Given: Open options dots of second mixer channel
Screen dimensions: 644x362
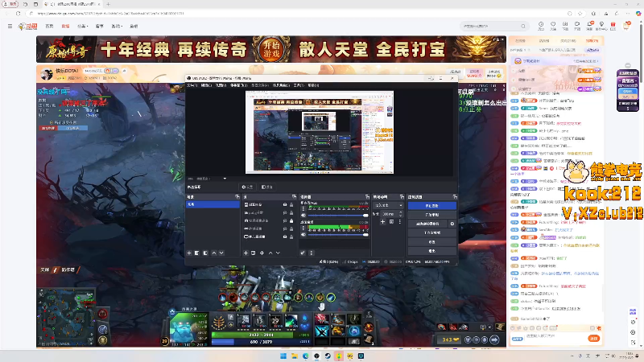Looking at the screenshot, I should pyautogui.click(x=303, y=228).
